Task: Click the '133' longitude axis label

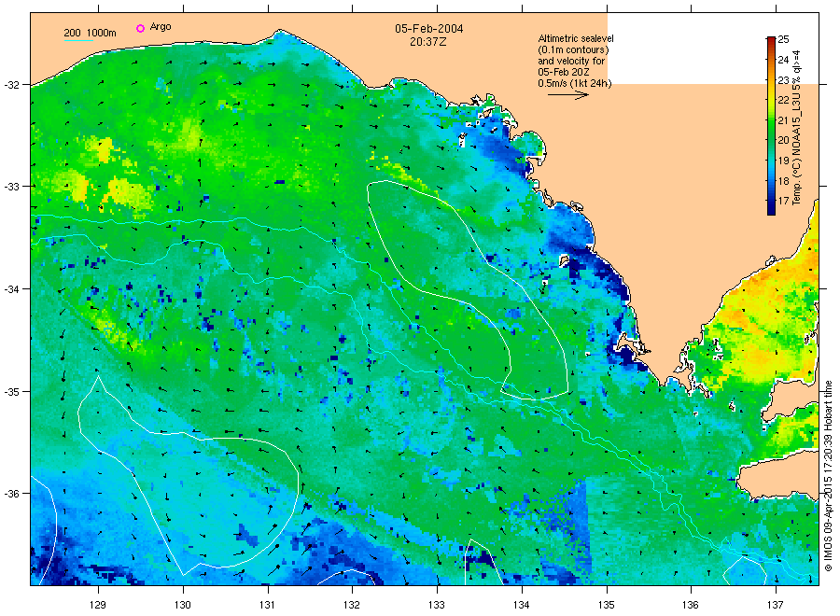Action: coord(437,605)
